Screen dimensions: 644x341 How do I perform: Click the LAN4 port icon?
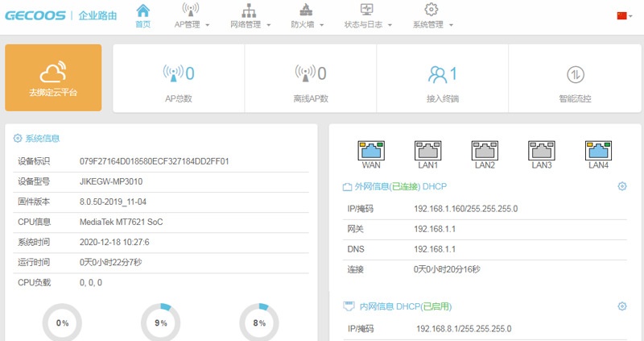(598, 149)
